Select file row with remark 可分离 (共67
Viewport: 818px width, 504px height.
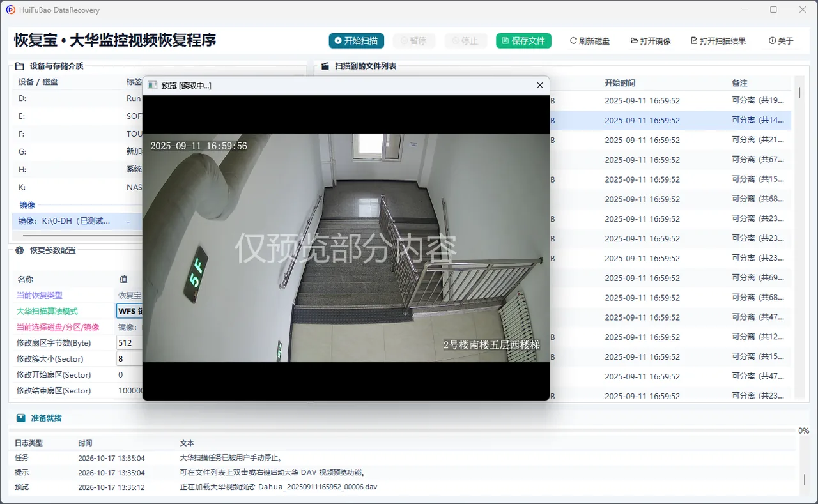click(x=671, y=160)
